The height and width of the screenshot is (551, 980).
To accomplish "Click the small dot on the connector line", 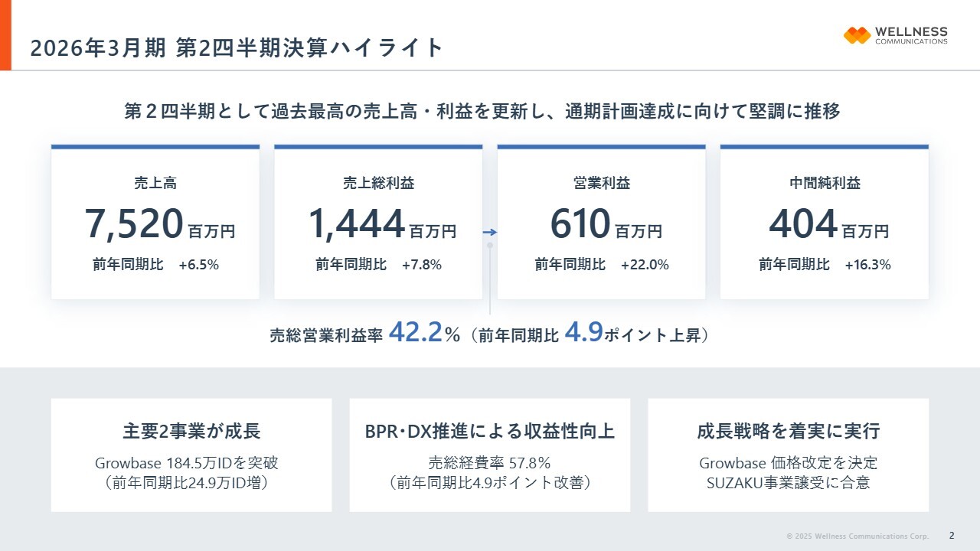I will click(x=490, y=246).
